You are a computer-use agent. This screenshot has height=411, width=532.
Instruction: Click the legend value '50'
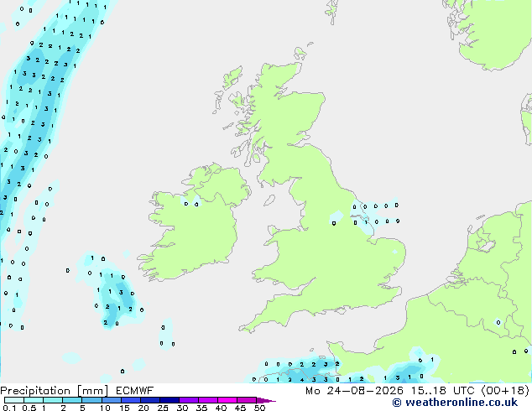(259, 408)
